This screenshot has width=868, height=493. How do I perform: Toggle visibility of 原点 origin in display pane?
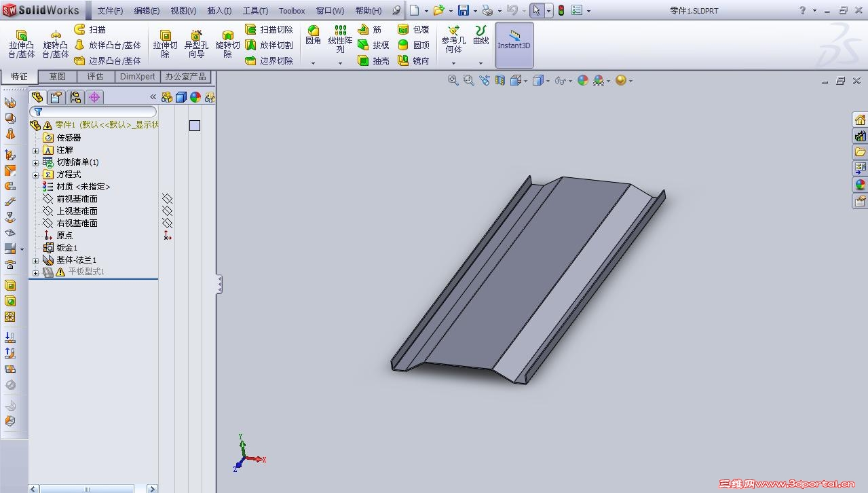167,236
